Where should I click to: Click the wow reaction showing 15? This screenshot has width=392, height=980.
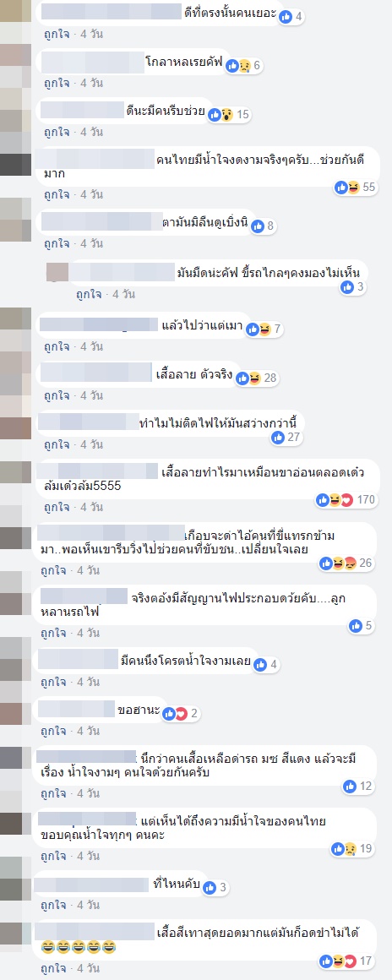point(228,114)
